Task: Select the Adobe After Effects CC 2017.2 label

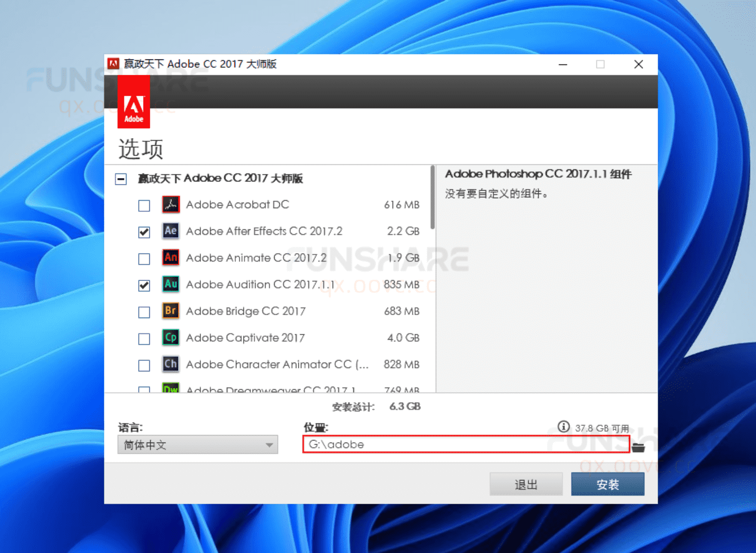Action: [x=264, y=231]
